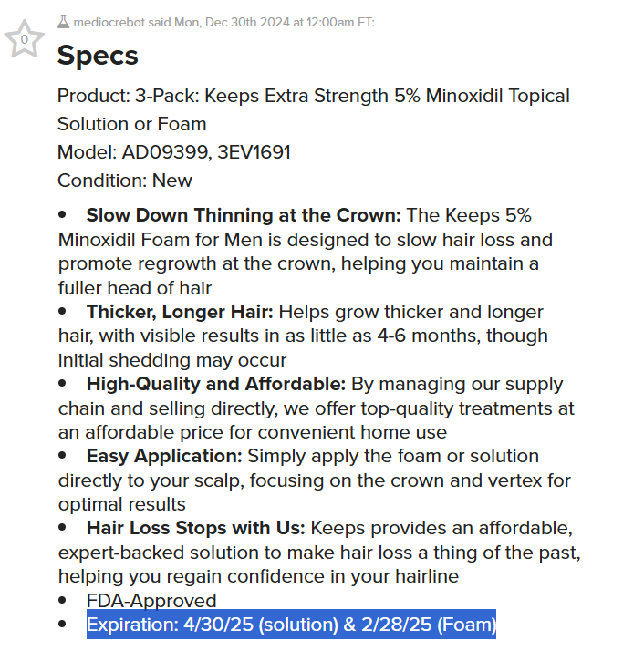Viewport: 644px width, 651px height.
Task: Click the Specs heading
Action: [x=98, y=56]
